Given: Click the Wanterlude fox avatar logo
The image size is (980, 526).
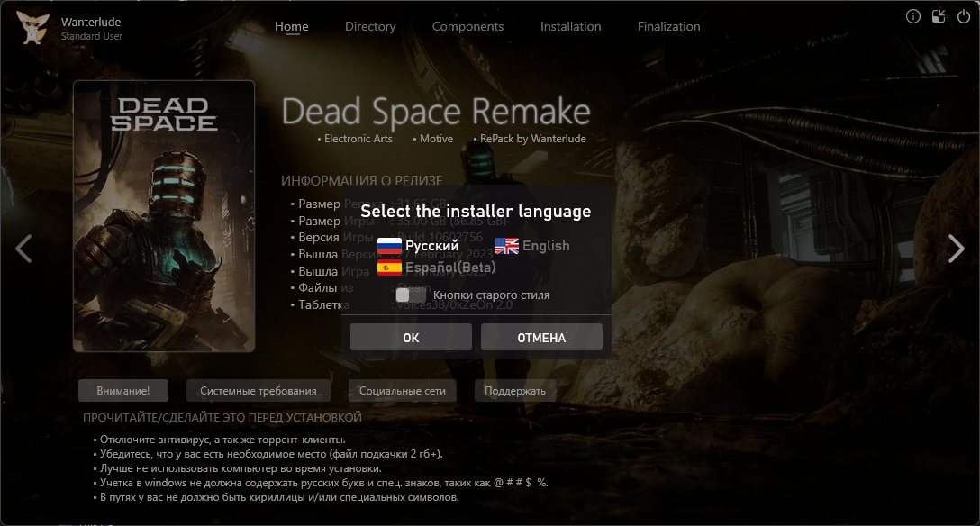Looking at the screenshot, I should pyautogui.click(x=33, y=27).
